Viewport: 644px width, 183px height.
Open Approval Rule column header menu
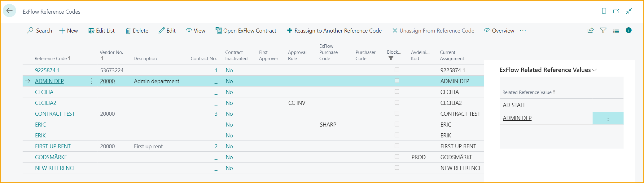297,55
